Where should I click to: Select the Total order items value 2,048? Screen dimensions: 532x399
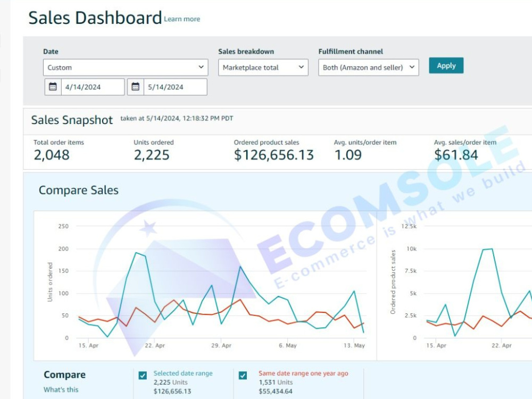point(52,155)
